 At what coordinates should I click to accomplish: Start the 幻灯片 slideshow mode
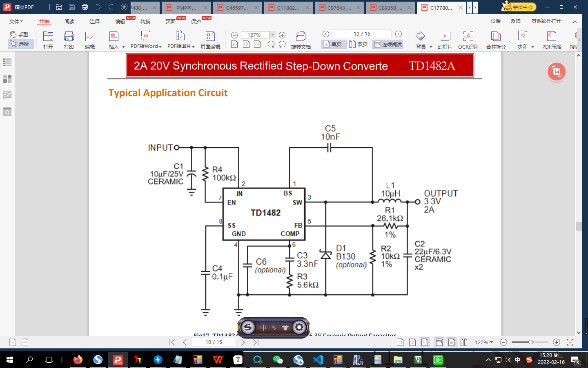pos(445,40)
